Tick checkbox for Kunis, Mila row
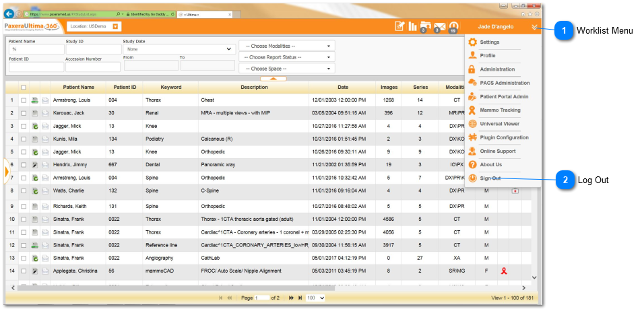This screenshot has width=644, height=311. 24,139
